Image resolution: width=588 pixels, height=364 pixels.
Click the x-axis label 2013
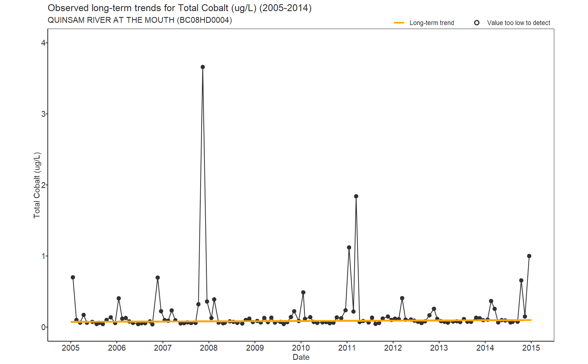tap(439, 348)
